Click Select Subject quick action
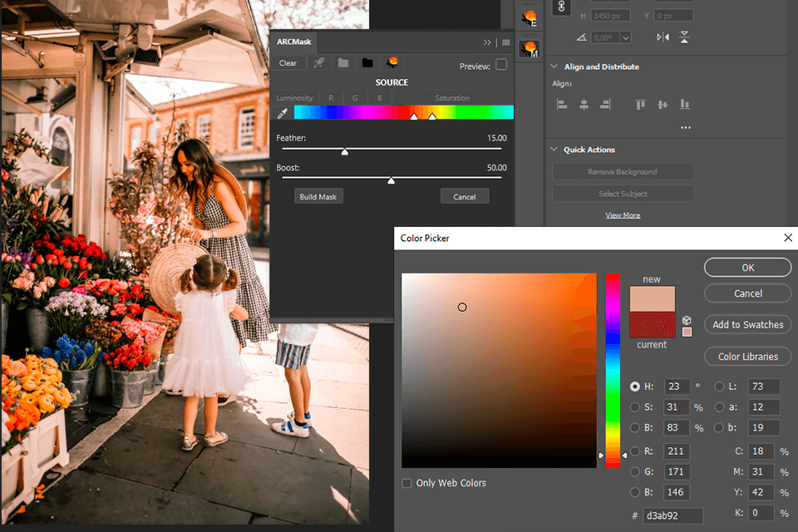The height and width of the screenshot is (532, 798). [x=623, y=194]
